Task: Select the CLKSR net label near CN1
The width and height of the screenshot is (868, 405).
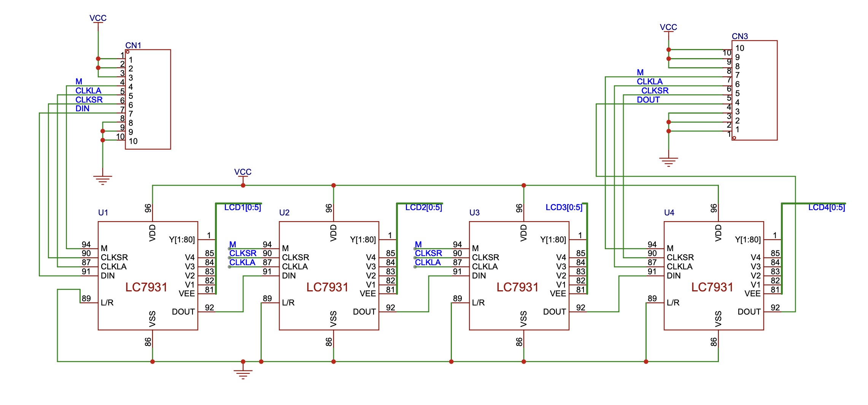Action: coord(89,100)
